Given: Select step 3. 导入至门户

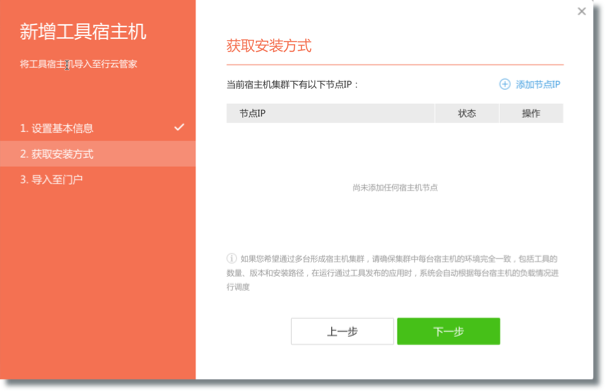Looking at the screenshot, I should click(98, 179).
